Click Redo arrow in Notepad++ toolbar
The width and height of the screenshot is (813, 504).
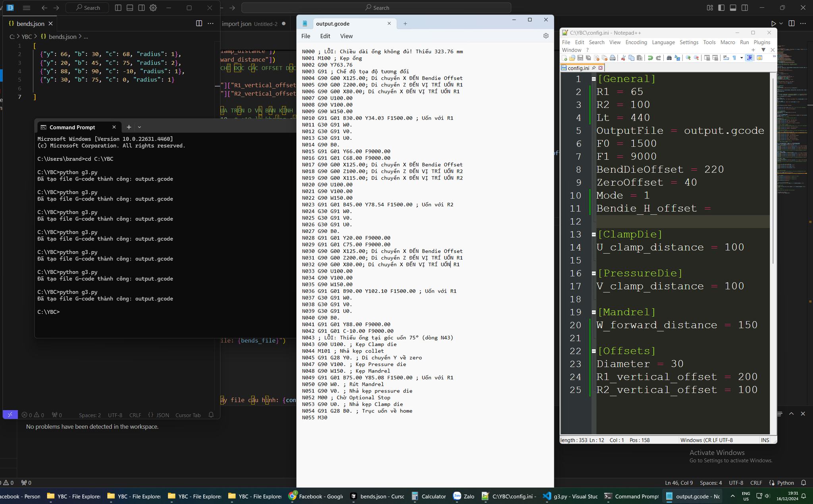pyautogui.click(x=659, y=58)
